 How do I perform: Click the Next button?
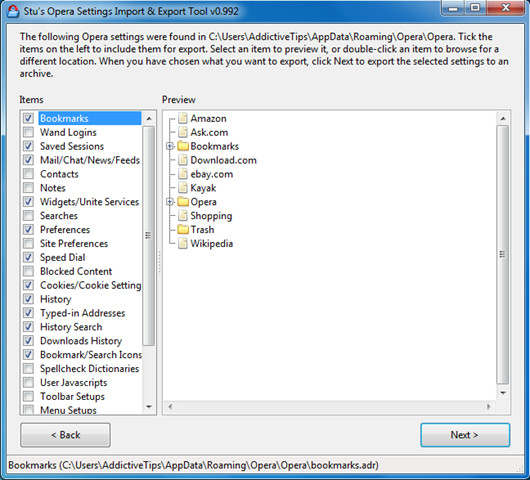click(x=465, y=435)
